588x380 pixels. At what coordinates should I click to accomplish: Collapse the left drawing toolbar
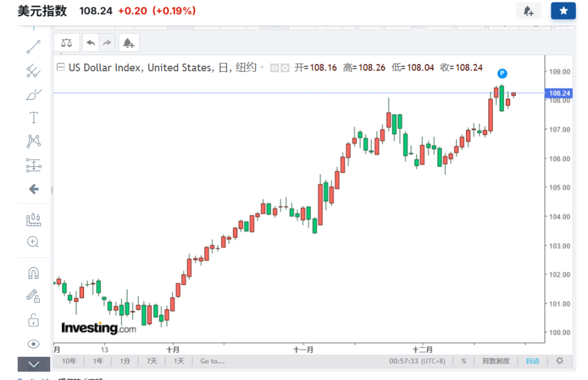(33, 364)
